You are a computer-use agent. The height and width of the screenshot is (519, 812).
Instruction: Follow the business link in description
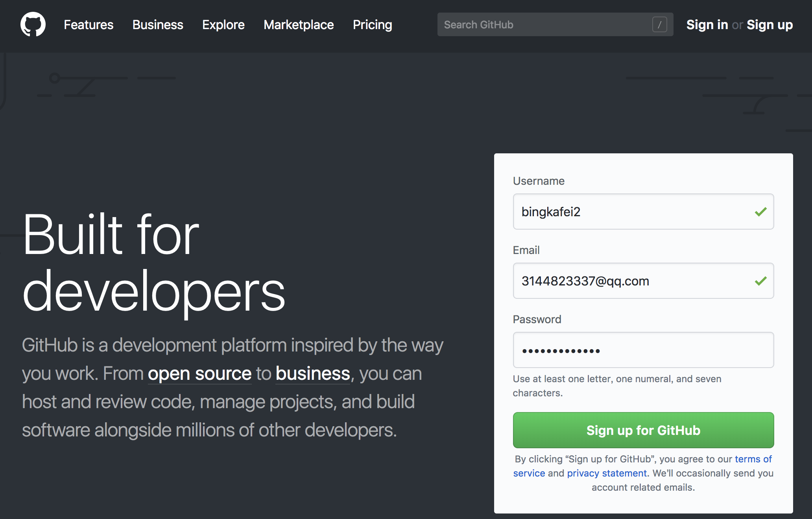tap(313, 374)
